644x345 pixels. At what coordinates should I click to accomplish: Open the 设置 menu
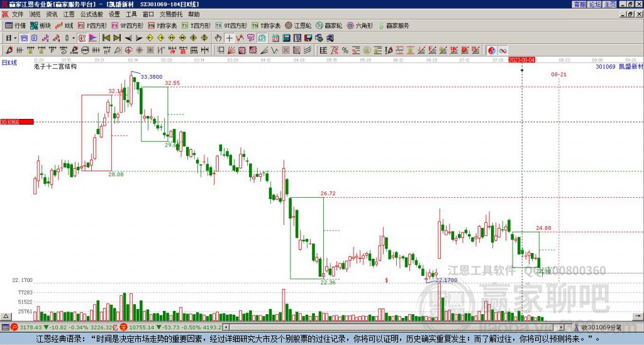[114, 14]
